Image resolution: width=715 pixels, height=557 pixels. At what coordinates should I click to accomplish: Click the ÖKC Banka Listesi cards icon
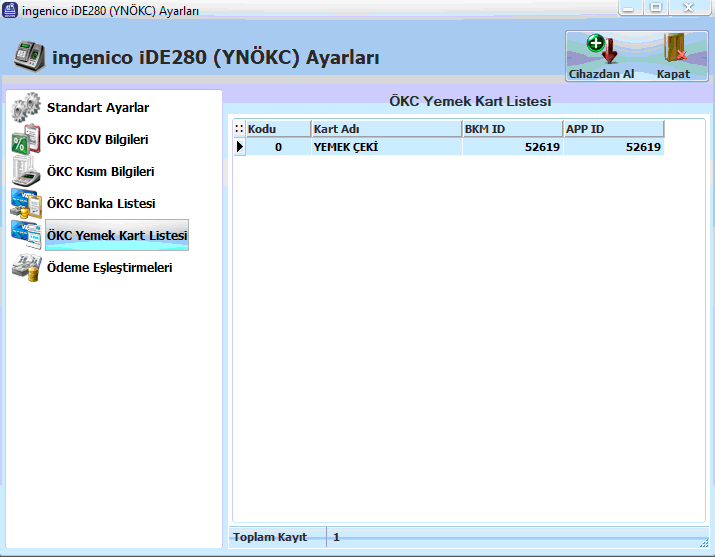click(26, 203)
